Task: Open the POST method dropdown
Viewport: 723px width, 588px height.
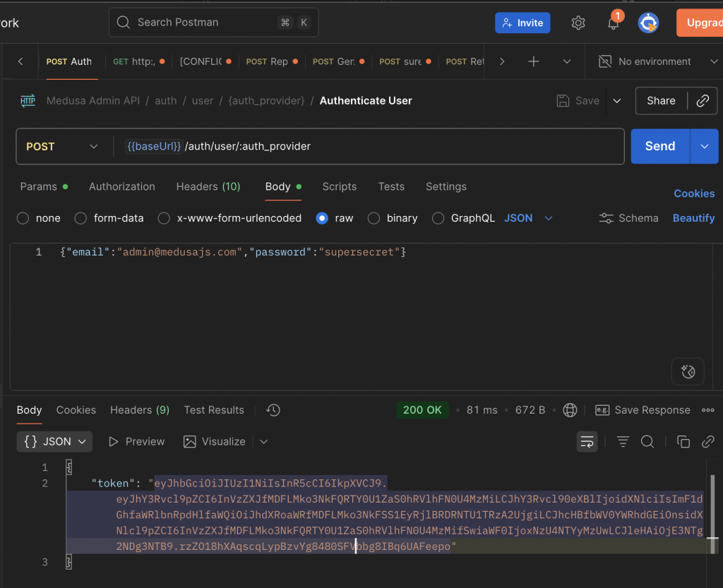Action: [x=62, y=147]
